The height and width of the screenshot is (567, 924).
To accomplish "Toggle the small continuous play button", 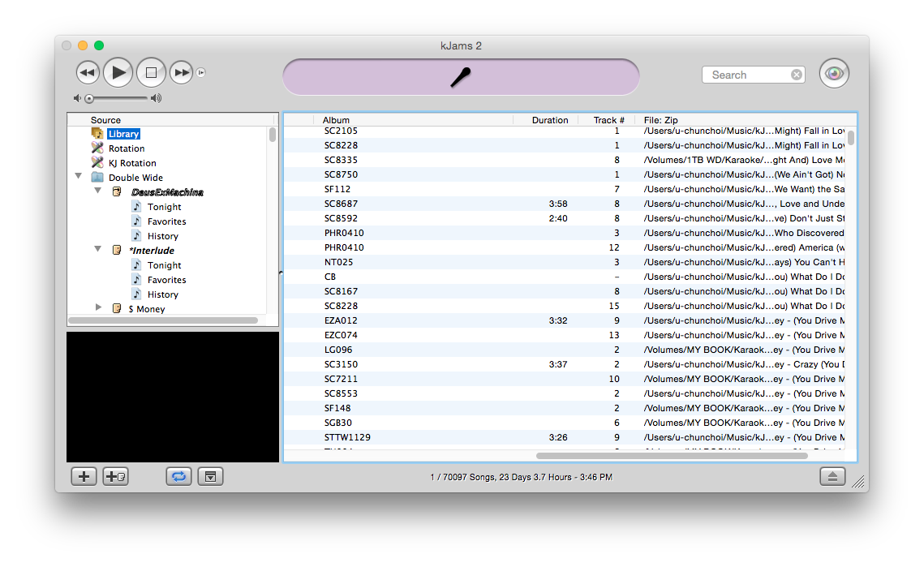I will point(201,72).
